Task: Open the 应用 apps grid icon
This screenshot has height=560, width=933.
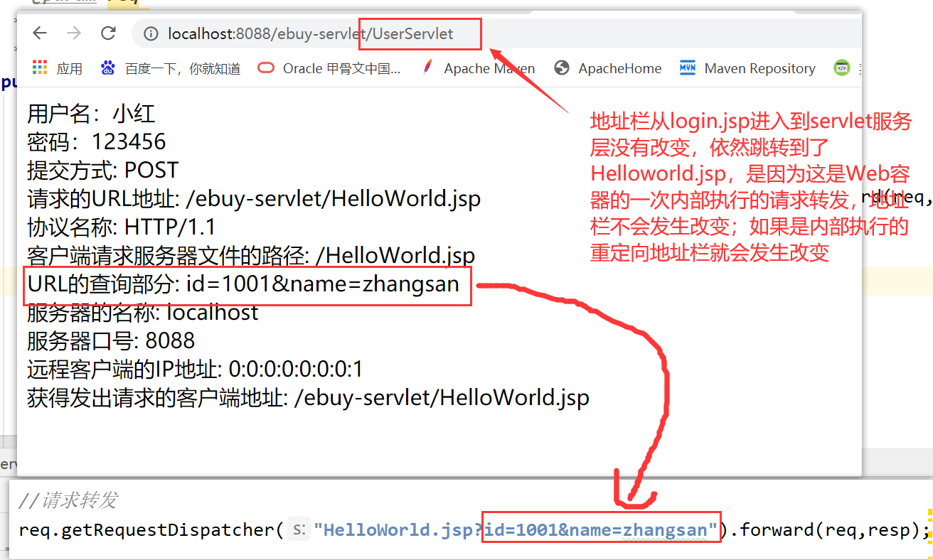Action: (x=40, y=68)
